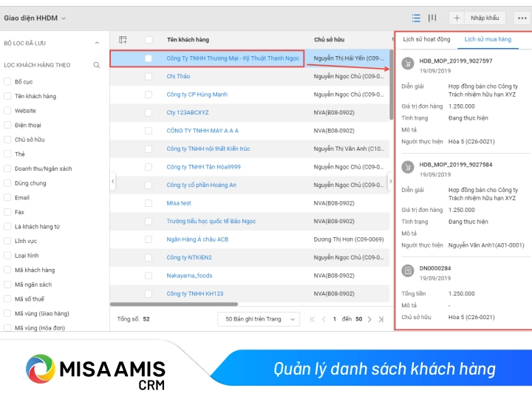This screenshot has height=399, width=532.
Task: Switch to list view icon
Action: point(416,18)
